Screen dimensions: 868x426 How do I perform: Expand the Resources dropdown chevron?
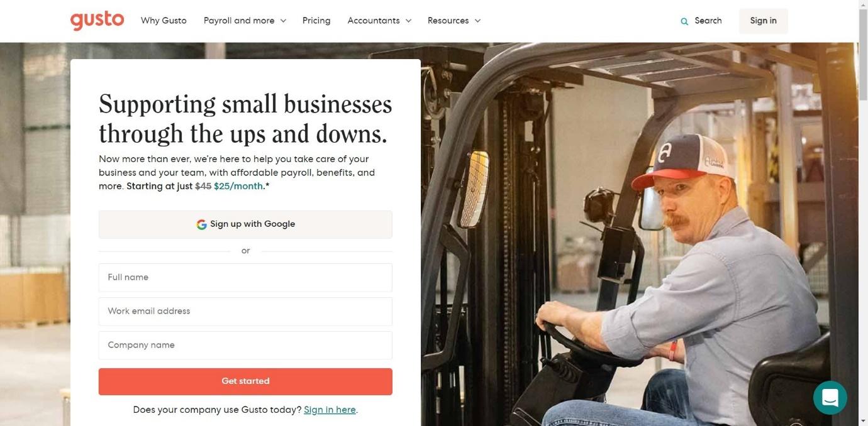pos(477,21)
